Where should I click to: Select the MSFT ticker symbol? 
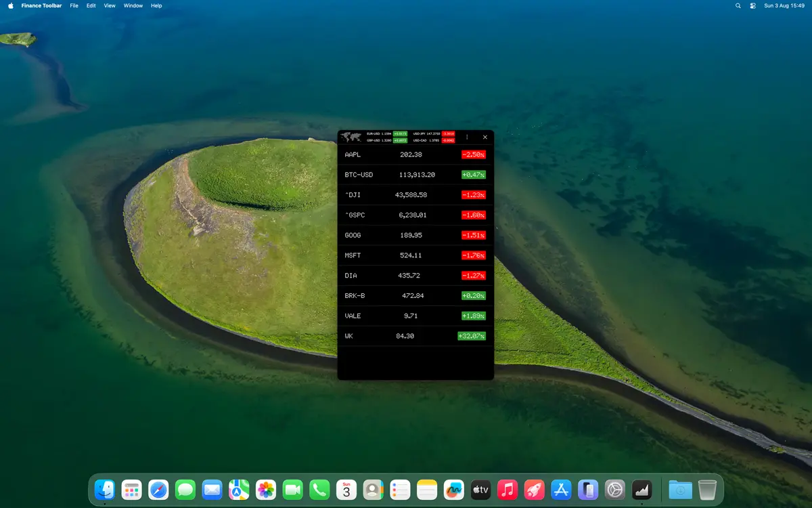coord(353,255)
